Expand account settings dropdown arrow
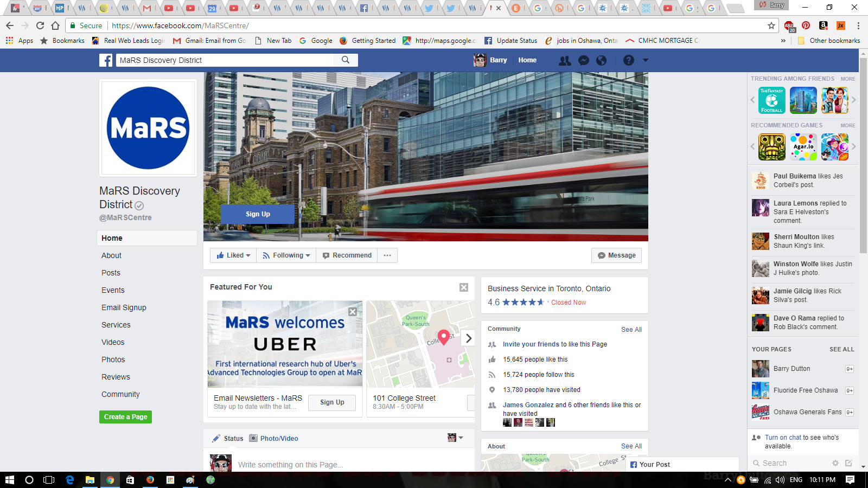The width and height of the screenshot is (868, 488). point(646,61)
